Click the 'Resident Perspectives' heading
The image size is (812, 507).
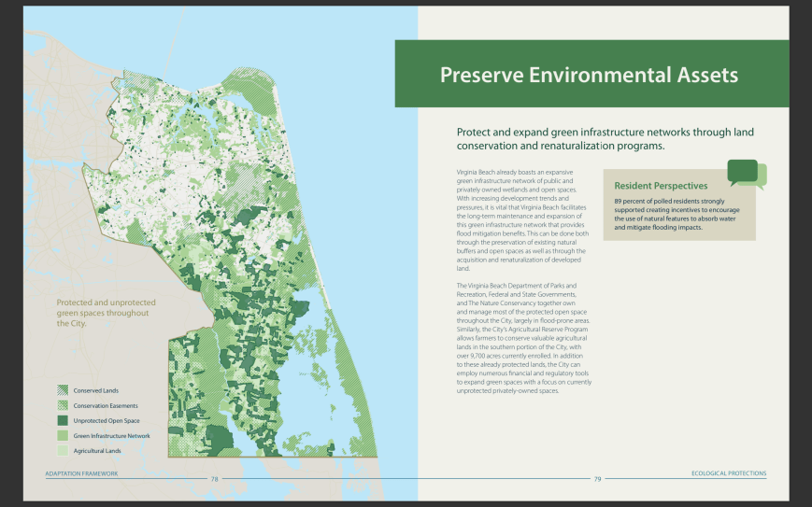(x=661, y=186)
